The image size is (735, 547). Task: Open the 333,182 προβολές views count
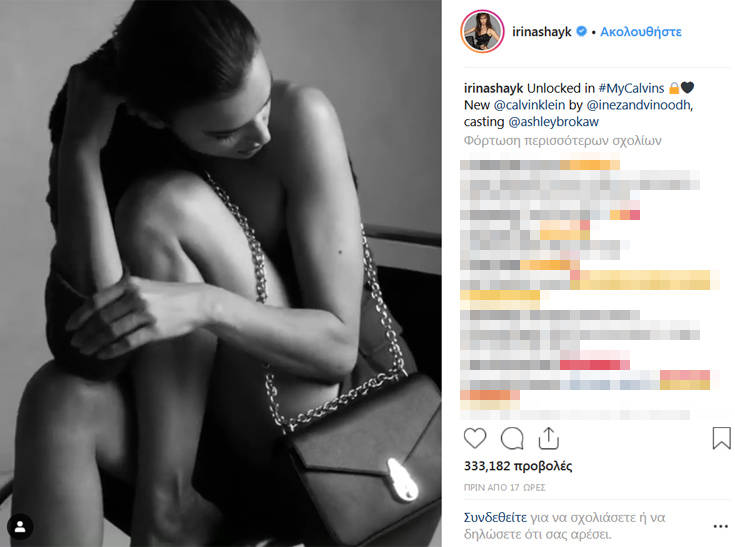(x=518, y=466)
